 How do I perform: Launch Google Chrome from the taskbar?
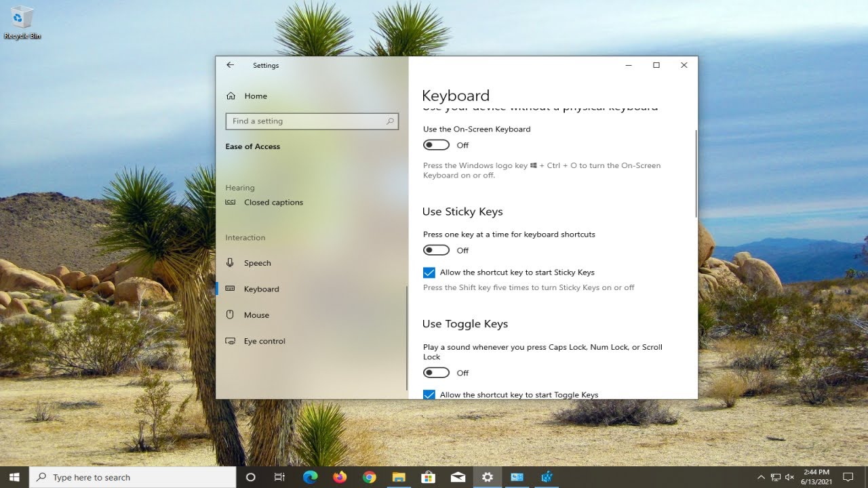pyautogui.click(x=369, y=477)
